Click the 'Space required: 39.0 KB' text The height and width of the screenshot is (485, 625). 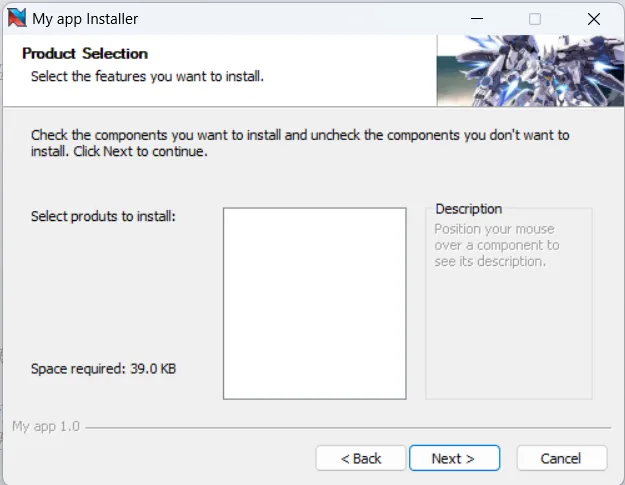point(103,368)
